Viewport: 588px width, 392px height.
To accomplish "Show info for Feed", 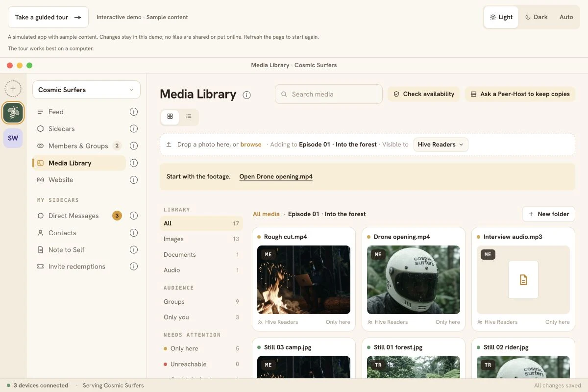I will (x=133, y=112).
